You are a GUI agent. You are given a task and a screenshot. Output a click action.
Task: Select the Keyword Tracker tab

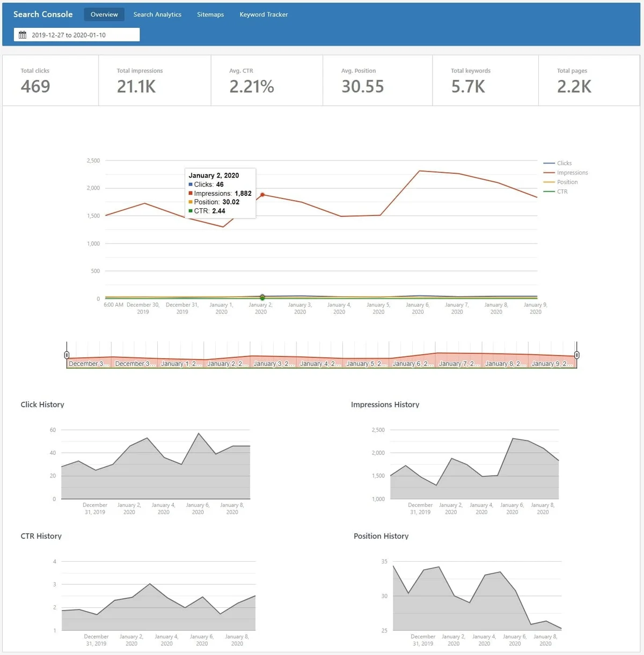[x=264, y=14]
